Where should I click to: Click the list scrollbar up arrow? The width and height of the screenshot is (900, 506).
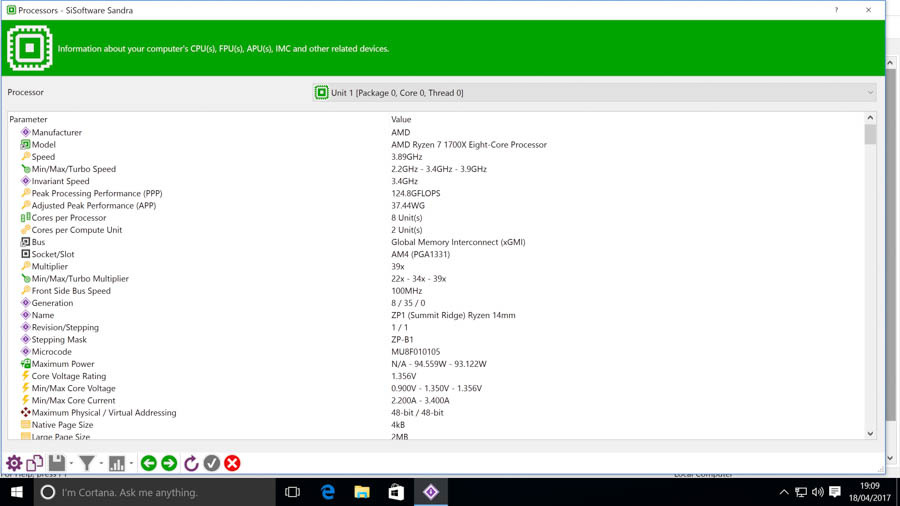[x=870, y=118]
